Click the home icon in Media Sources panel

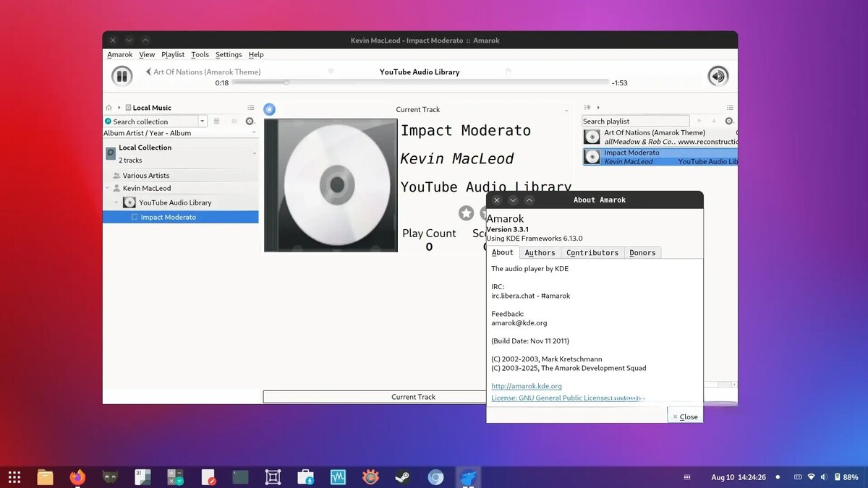click(109, 107)
